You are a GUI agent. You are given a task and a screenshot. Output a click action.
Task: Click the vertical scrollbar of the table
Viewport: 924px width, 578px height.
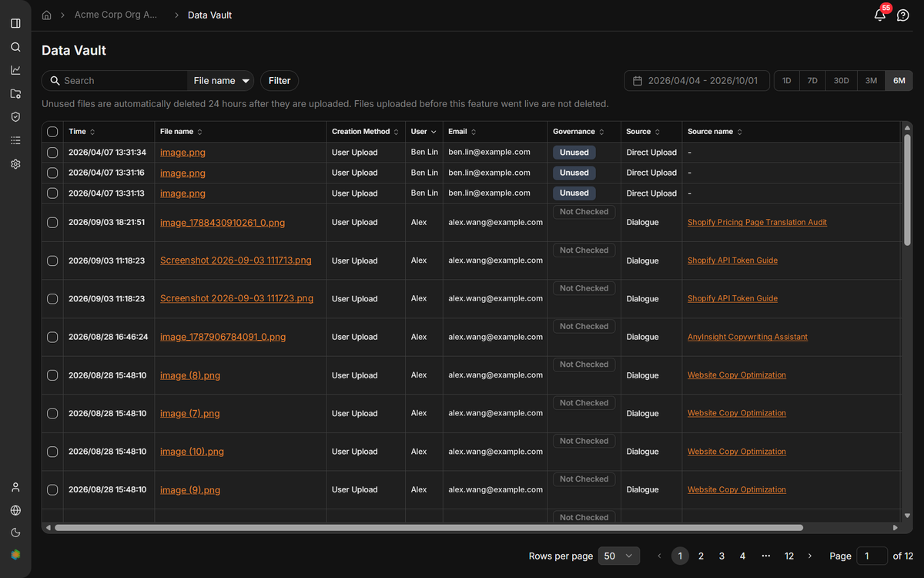tap(908, 191)
